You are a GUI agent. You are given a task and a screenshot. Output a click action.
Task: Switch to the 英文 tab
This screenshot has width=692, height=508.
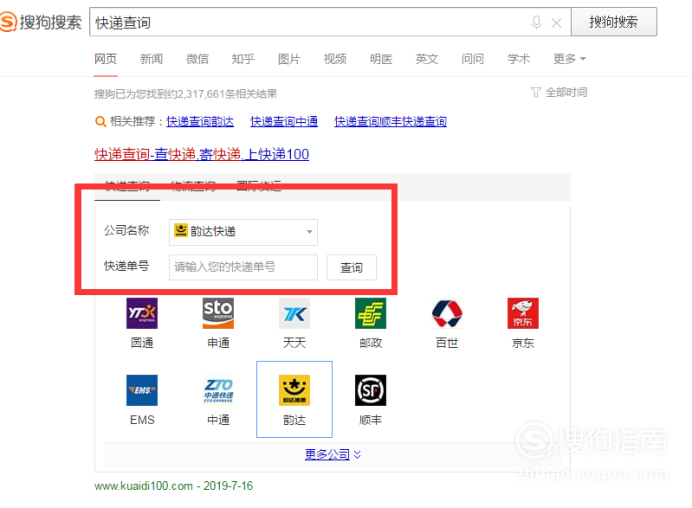point(427,59)
